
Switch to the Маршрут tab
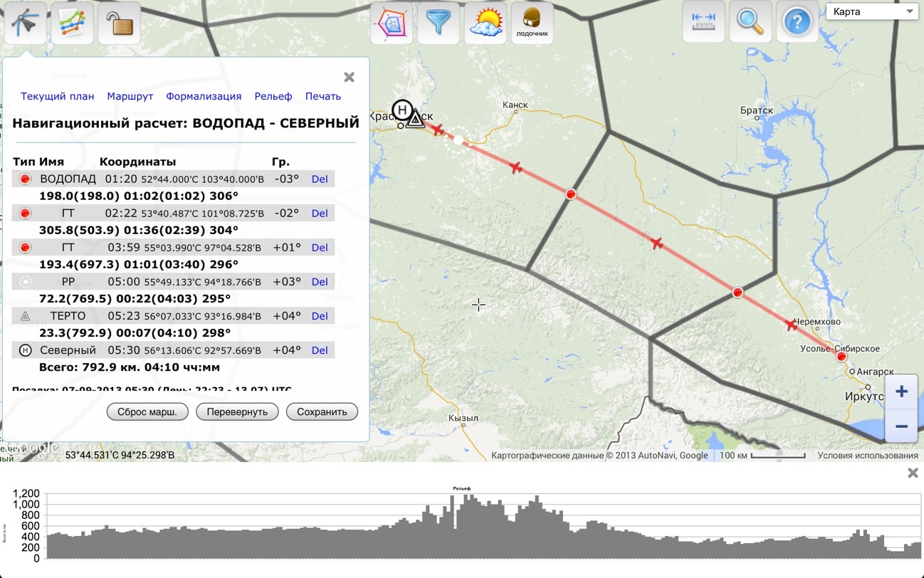tap(130, 96)
